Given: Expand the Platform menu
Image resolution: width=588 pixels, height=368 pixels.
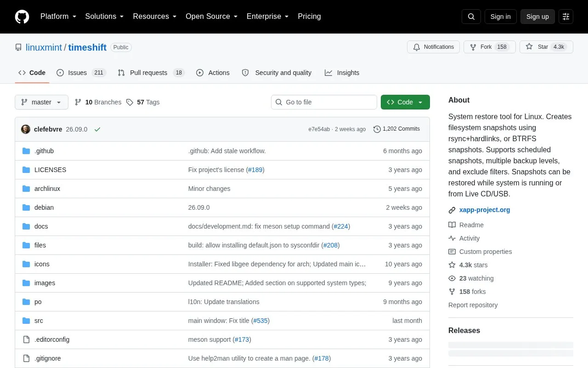Looking at the screenshot, I should (x=58, y=17).
